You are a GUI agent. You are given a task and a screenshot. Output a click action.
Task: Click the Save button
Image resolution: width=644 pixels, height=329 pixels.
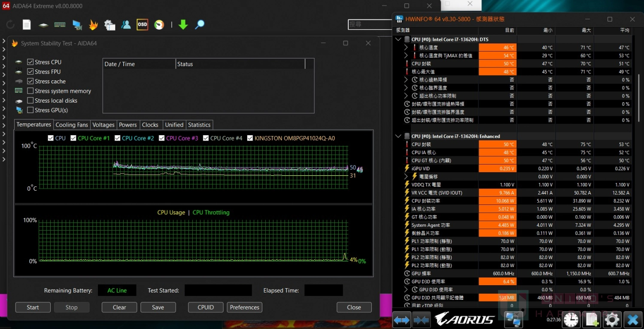tap(158, 307)
